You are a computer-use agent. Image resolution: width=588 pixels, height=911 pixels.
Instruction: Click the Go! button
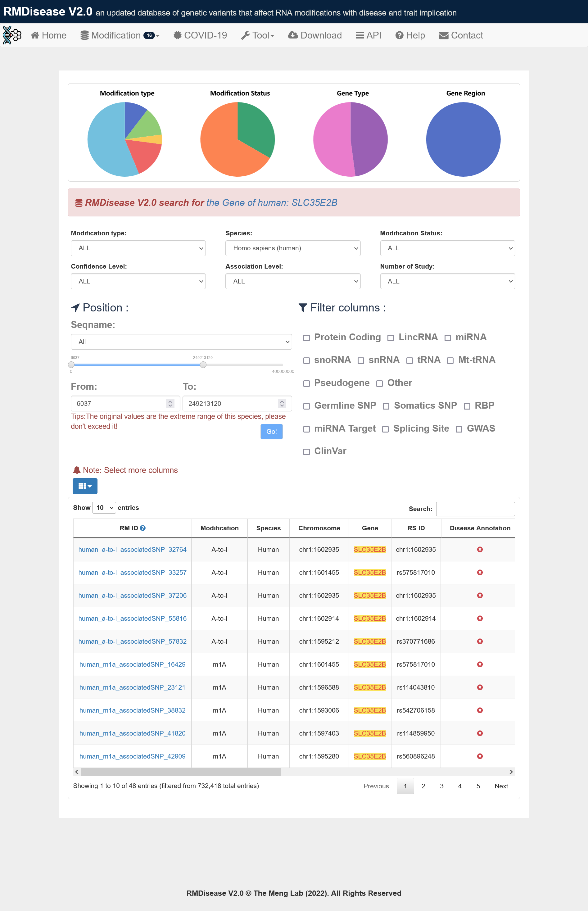point(271,432)
